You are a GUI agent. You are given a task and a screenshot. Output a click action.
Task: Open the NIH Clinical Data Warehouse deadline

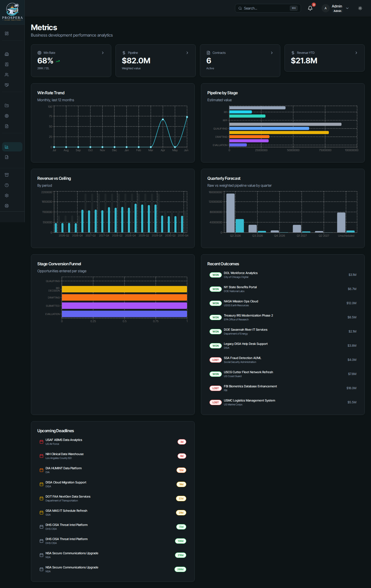pos(113,456)
